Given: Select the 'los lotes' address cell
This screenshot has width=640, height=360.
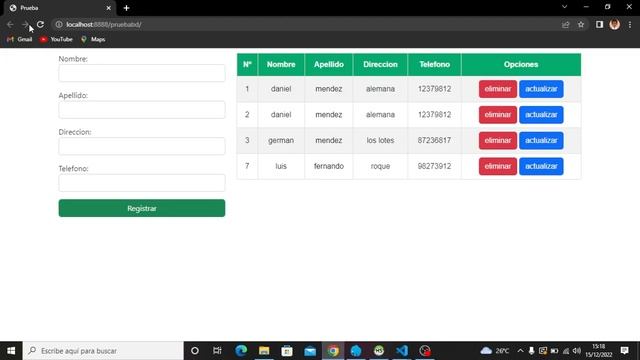Looking at the screenshot, I should point(380,140).
